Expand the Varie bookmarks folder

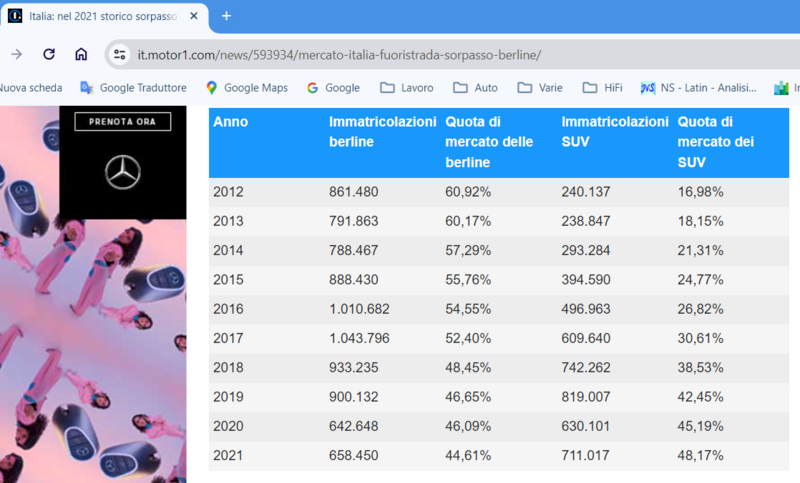[x=539, y=88]
